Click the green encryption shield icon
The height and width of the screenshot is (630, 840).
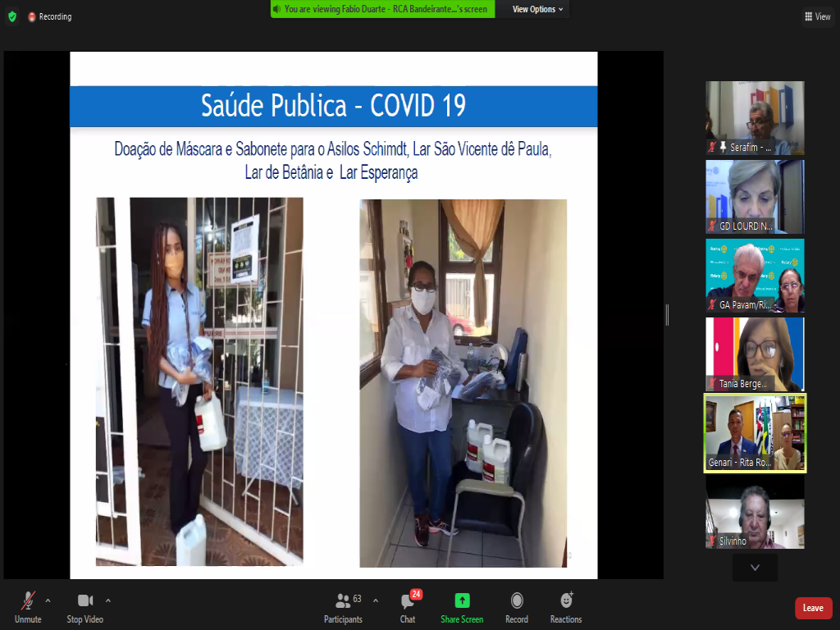point(11,16)
